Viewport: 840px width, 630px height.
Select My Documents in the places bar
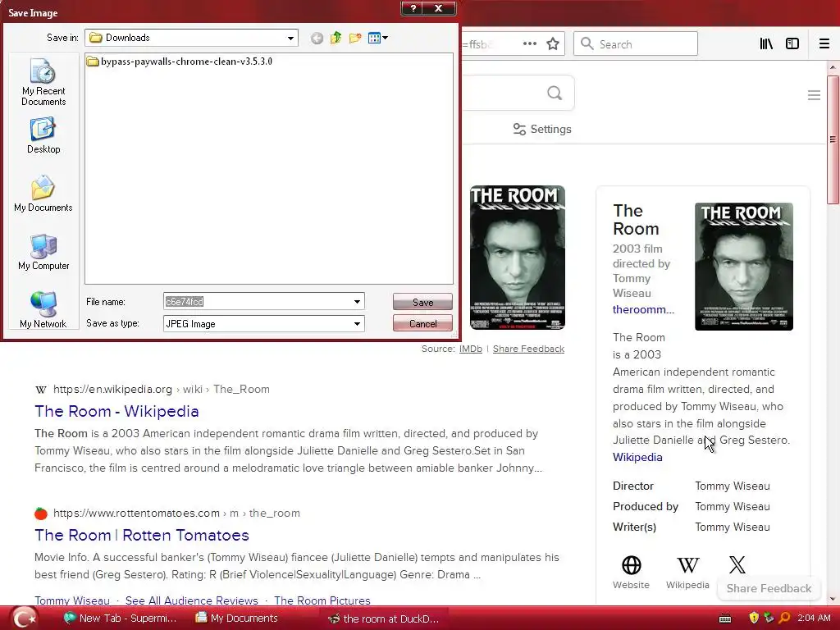[43, 194]
